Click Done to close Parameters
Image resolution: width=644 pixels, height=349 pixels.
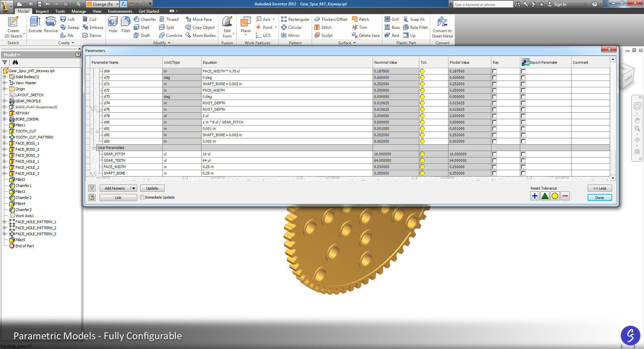(599, 198)
